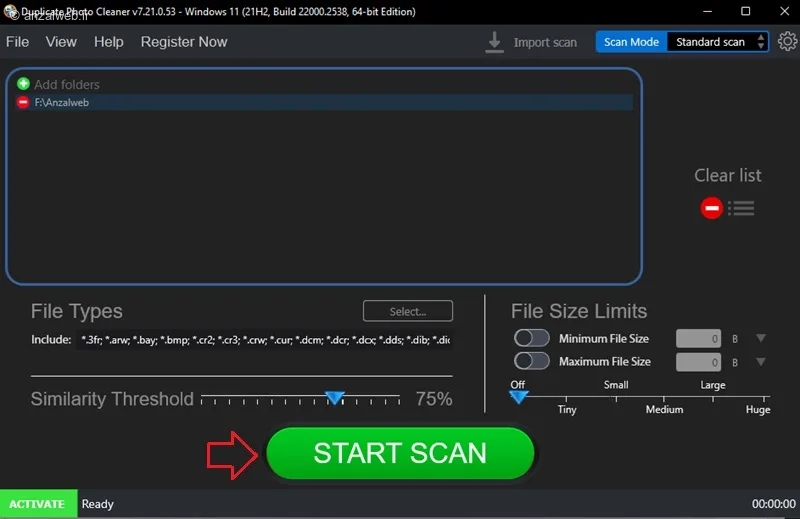Click the Minimum File Size value field
This screenshot has height=519, width=800.
(x=698, y=338)
